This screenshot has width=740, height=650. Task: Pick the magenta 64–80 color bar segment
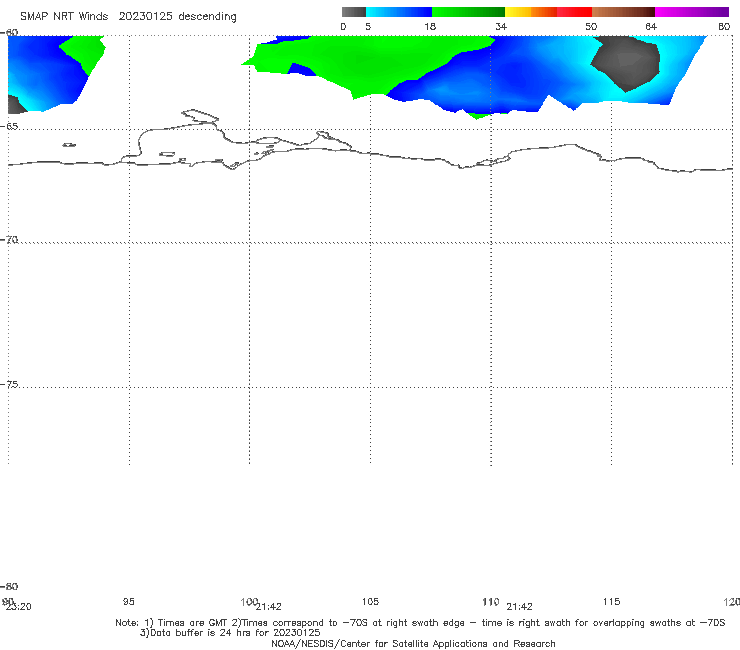pyautogui.click(x=692, y=12)
